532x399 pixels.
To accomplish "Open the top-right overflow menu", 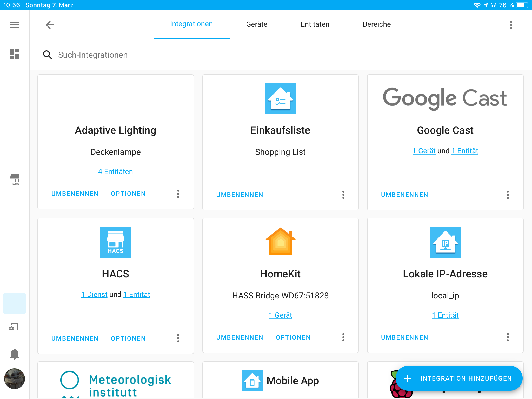I will point(511,25).
